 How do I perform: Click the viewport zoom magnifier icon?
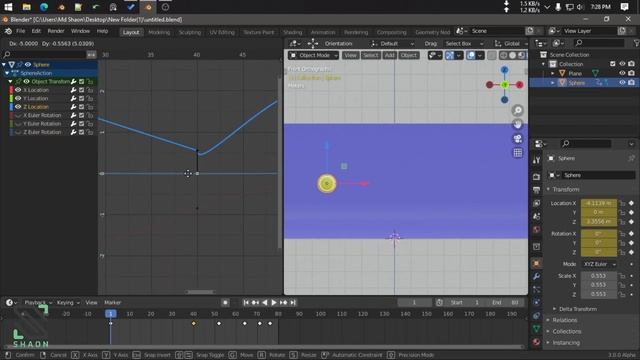[x=518, y=111]
